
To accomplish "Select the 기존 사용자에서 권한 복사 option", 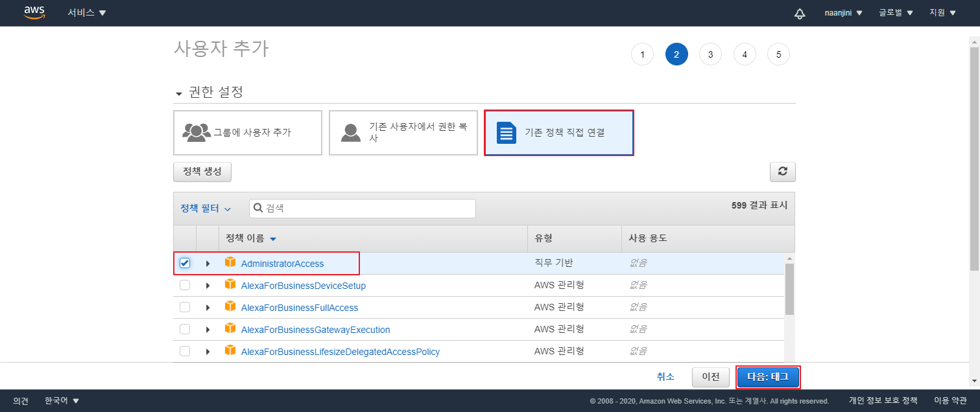I will coord(403,133).
